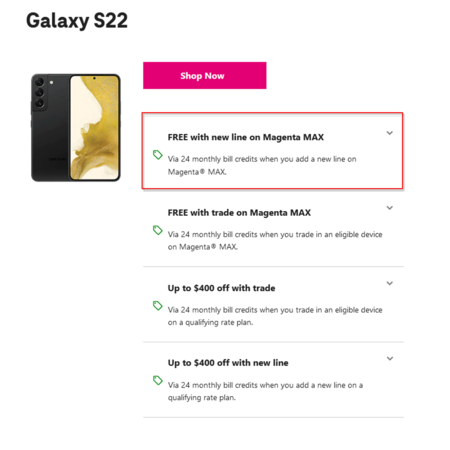
Task: Select the Up to $400 off with new line heading
Action: click(228, 363)
